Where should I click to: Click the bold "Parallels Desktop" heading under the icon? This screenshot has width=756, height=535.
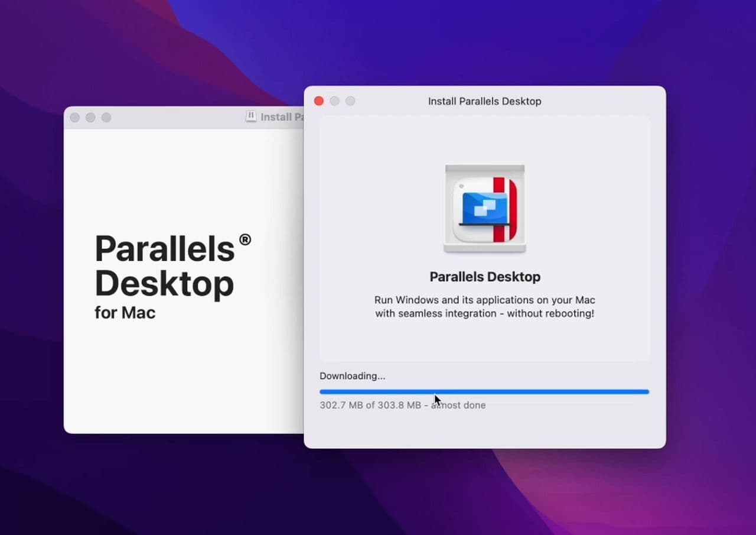point(484,277)
